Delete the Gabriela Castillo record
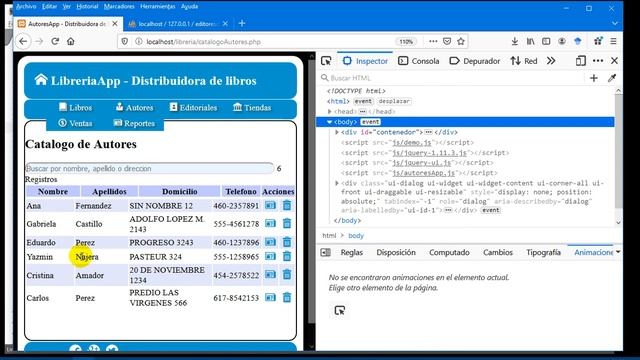The width and height of the screenshot is (640, 360). (x=287, y=223)
